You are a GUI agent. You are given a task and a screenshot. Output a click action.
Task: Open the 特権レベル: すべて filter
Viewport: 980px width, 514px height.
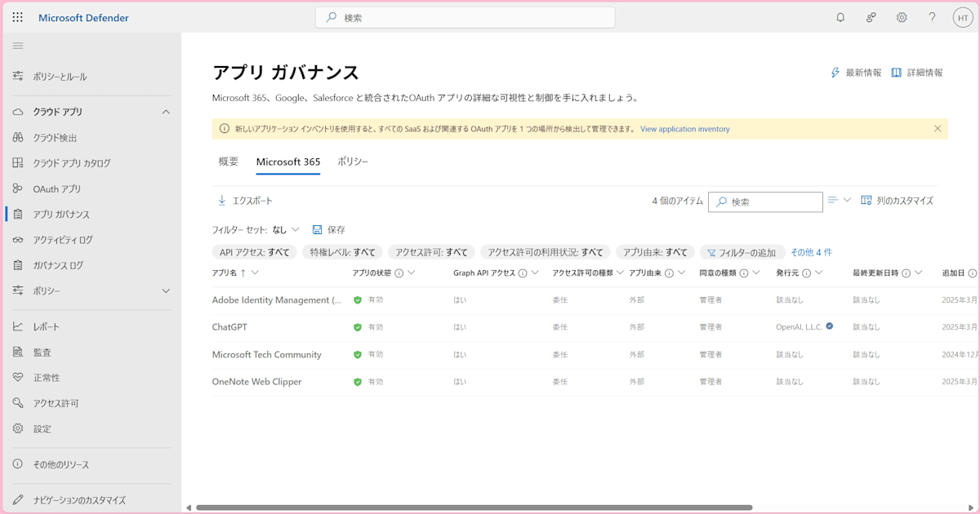point(343,252)
